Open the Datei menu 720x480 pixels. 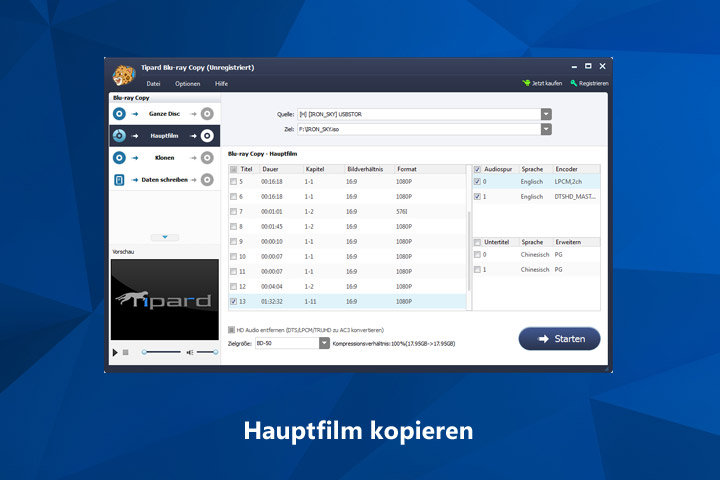click(x=153, y=84)
